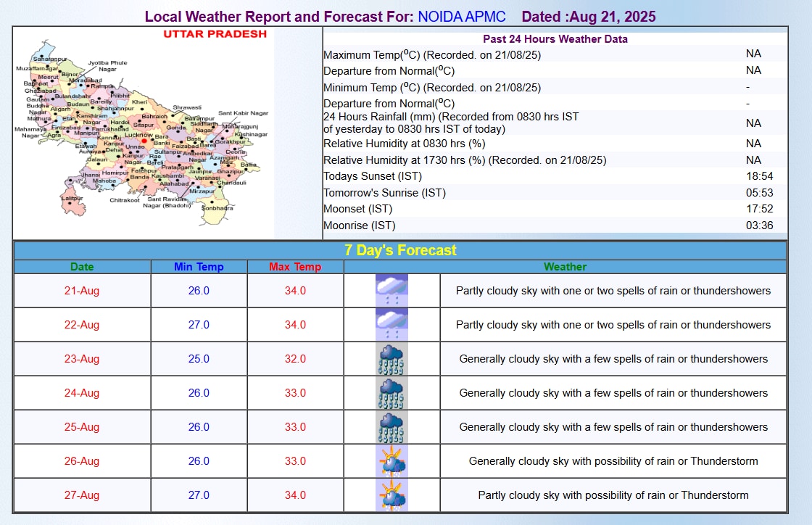This screenshot has width=812, height=525.
Task: Click the UTTAR PRADESH map title
Action: (215, 34)
